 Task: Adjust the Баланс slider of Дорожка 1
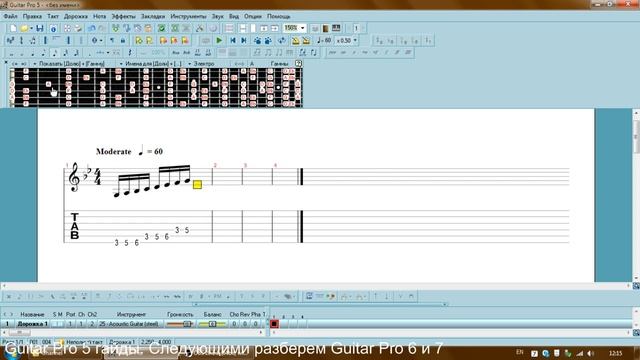212,324
